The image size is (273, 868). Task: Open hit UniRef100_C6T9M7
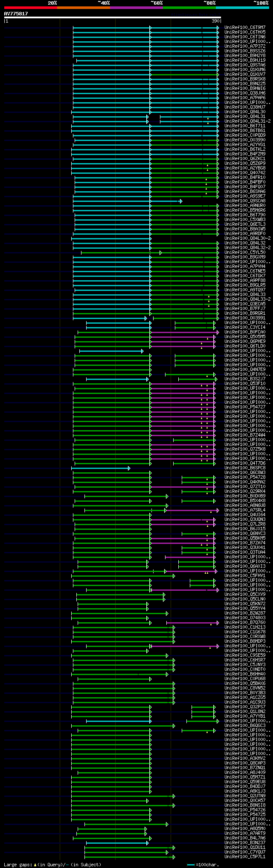pyautogui.click(x=245, y=27)
